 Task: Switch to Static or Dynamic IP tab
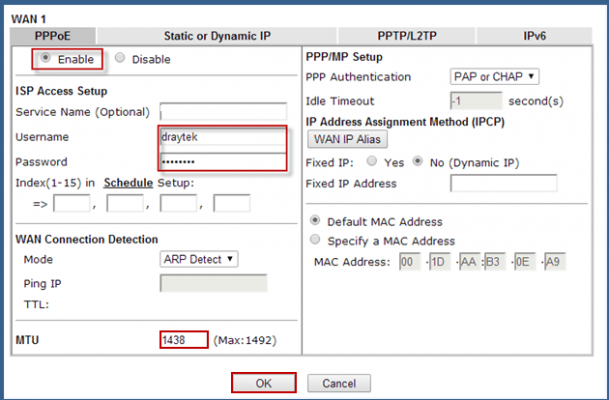tap(217, 36)
